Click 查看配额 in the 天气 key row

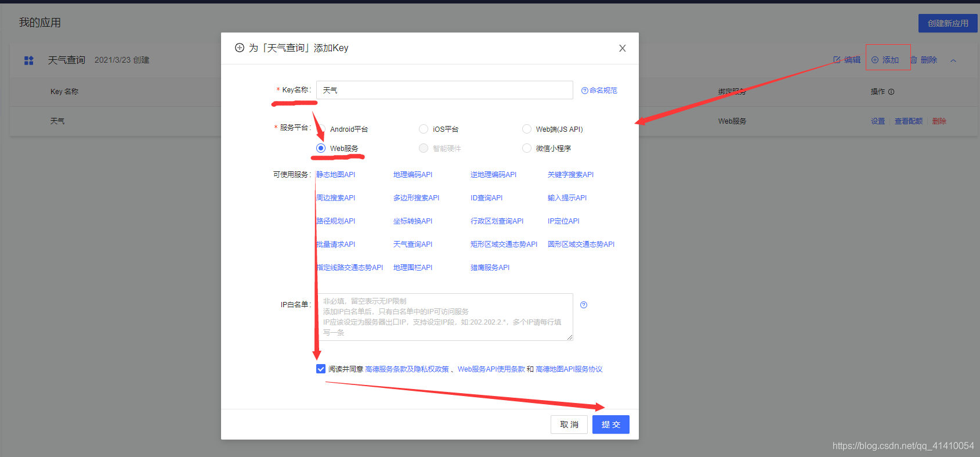pos(909,121)
